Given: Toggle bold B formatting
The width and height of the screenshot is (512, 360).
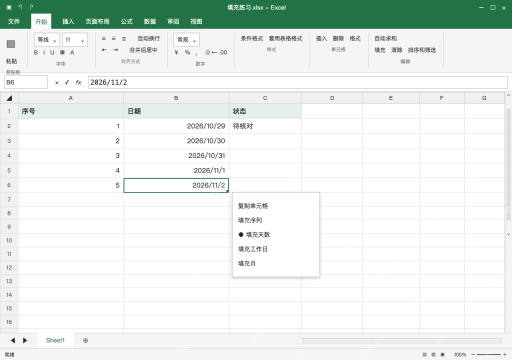Looking at the screenshot, I should click(36, 52).
